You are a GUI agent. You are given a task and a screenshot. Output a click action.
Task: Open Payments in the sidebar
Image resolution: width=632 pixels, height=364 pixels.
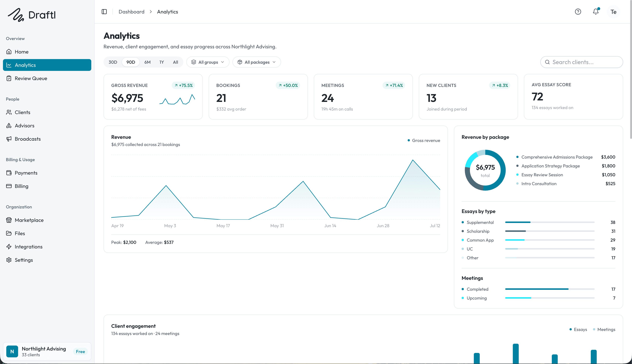click(x=47, y=173)
